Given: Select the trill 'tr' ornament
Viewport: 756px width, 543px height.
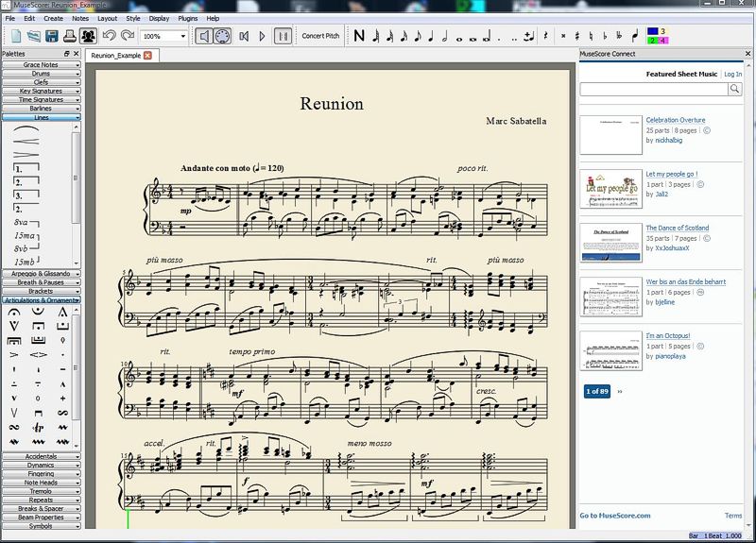Looking at the screenshot, I should 38,428.
